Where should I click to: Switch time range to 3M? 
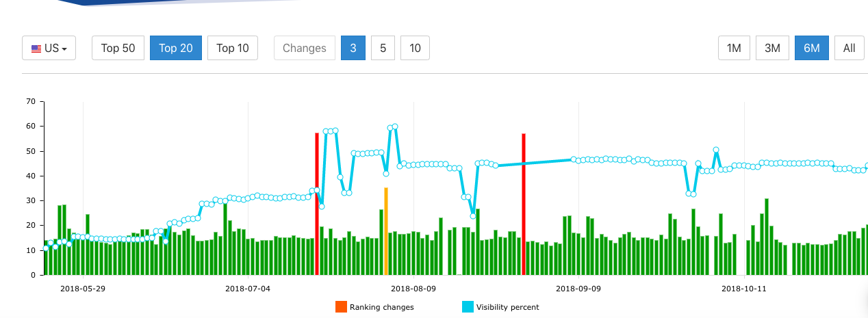point(772,48)
